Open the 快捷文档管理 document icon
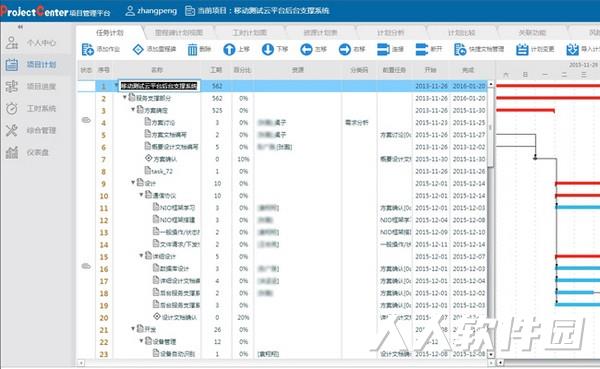Image resolution: width=600 pixels, height=369 pixels. [x=460, y=49]
